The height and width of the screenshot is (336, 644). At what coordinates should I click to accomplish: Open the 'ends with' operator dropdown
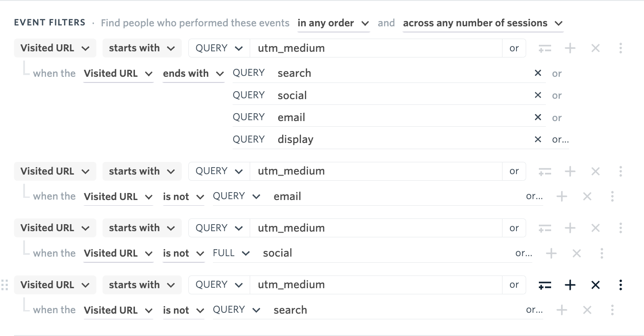tap(193, 74)
